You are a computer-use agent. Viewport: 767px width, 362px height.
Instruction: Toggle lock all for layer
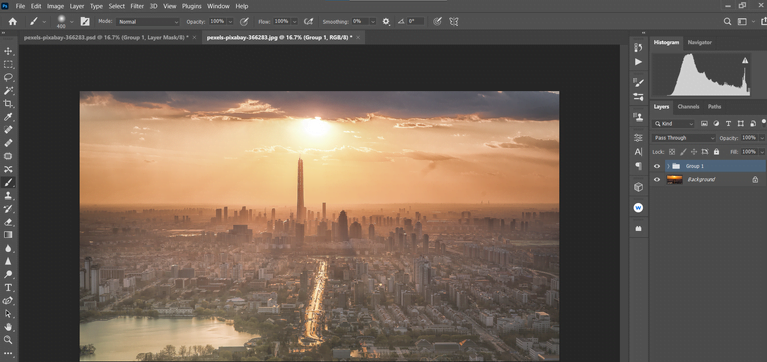coord(716,152)
